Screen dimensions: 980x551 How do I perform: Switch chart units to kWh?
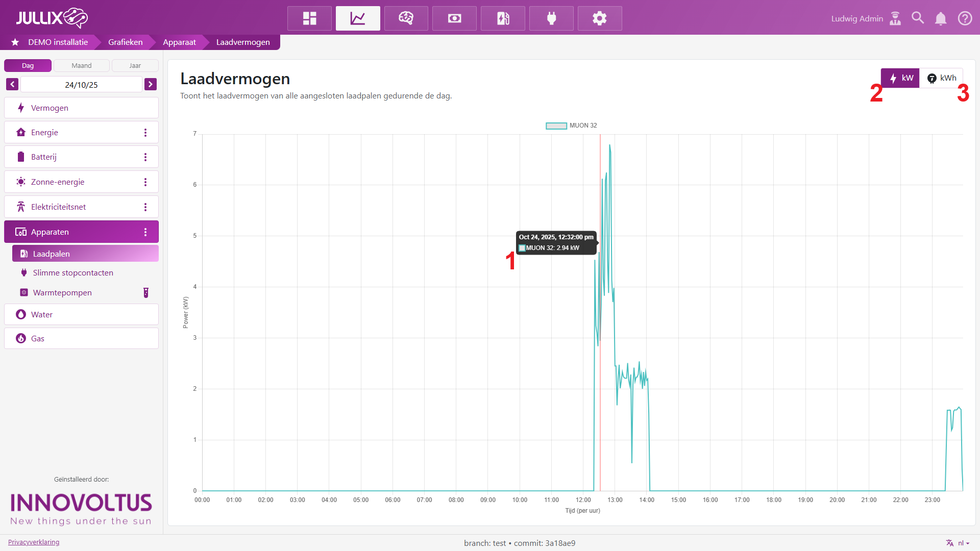tap(942, 78)
